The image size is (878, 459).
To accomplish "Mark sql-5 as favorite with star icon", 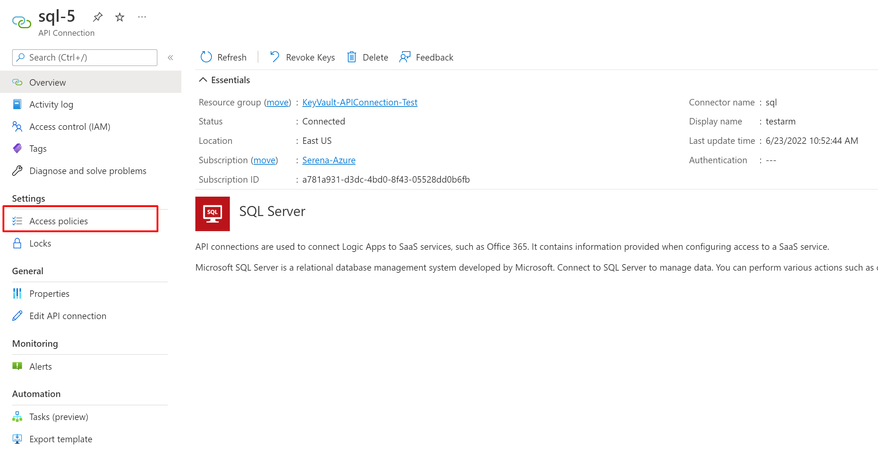I will (x=119, y=17).
